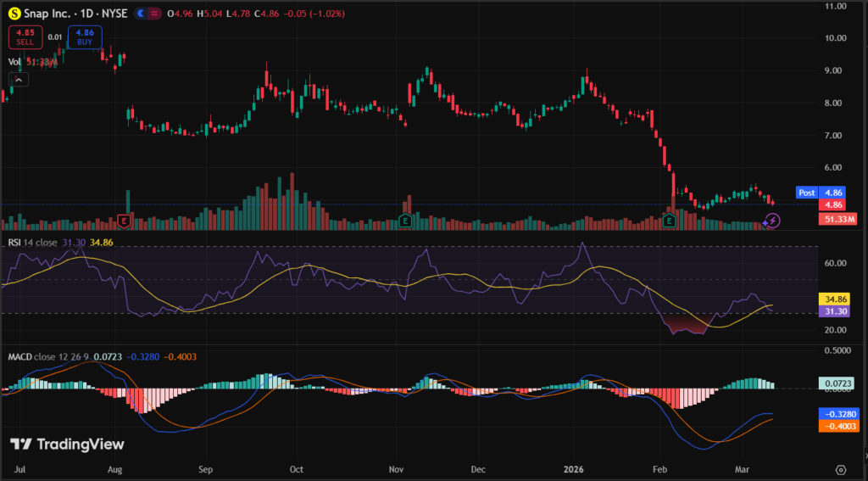Open chart settings gear at bottom right
Viewport: 868px width, 481px height.
click(841, 469)
